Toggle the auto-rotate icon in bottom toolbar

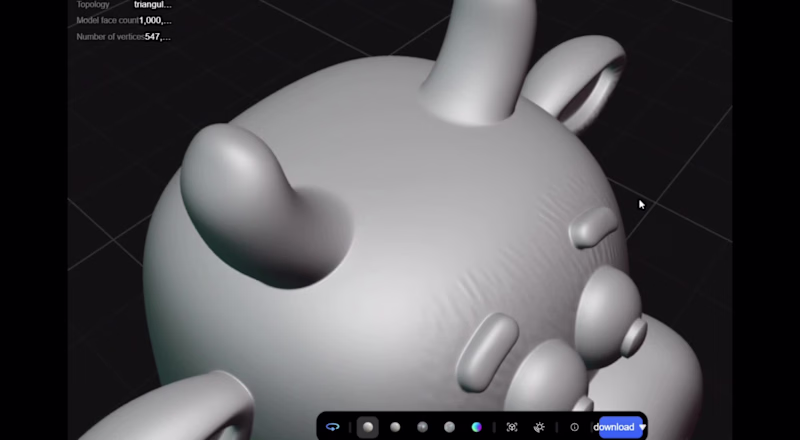click(333, 427)
